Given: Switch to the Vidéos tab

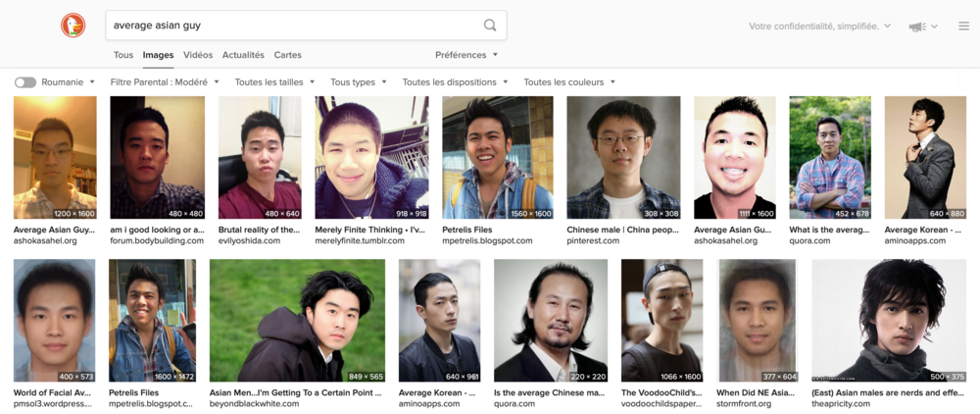Looking at the screenshot, I should [x=198, y=55].
